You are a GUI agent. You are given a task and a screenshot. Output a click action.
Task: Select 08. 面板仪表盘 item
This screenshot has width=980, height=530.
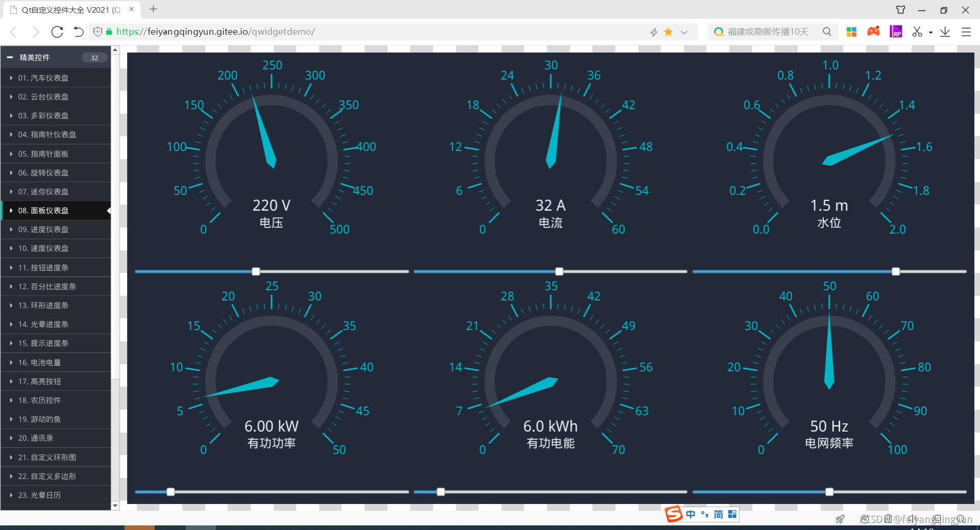click(x=55, y=210)
